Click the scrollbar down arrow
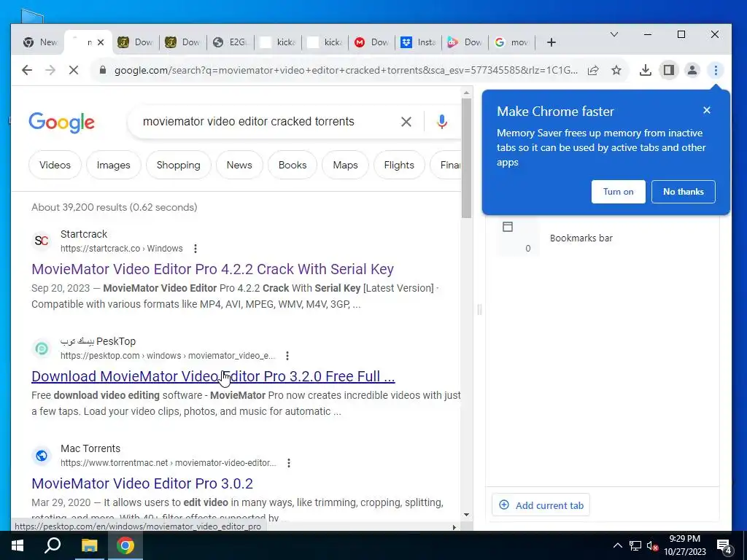The height and width of the screenshot is (560, 747). point(466,515)
